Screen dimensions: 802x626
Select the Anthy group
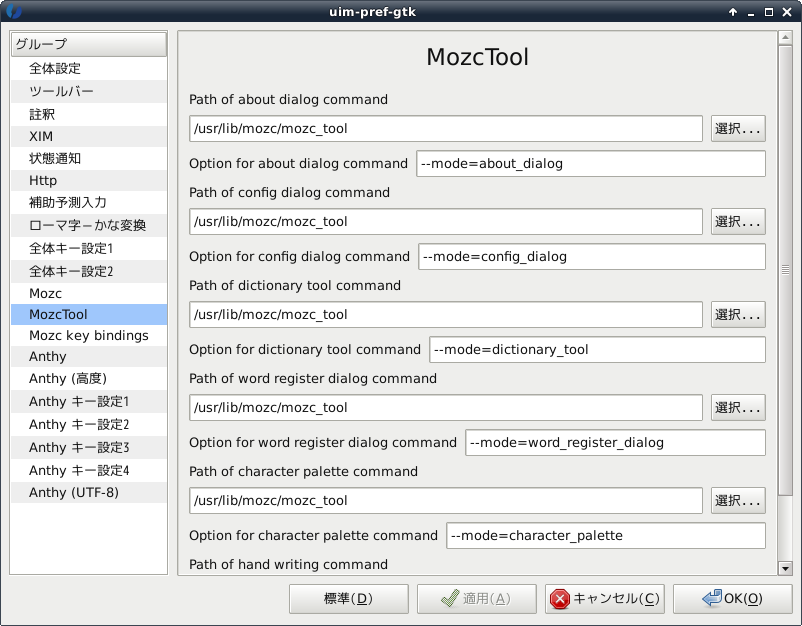pyautogui.click(x=88, y=356)
